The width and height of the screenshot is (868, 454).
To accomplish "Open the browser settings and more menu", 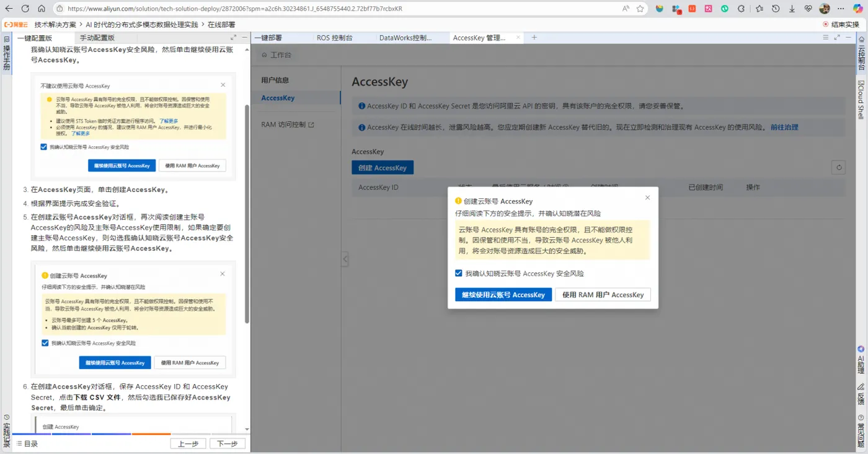I will [x=840, y=9].
